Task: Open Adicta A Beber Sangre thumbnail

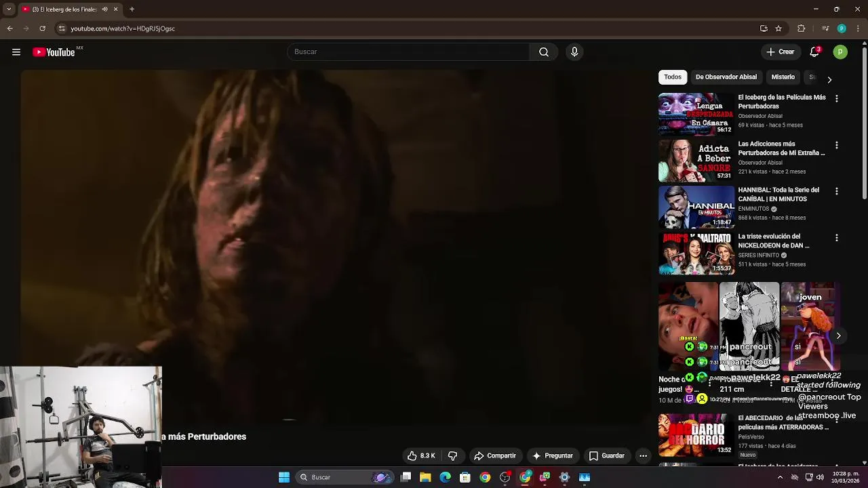Action: 696,161
